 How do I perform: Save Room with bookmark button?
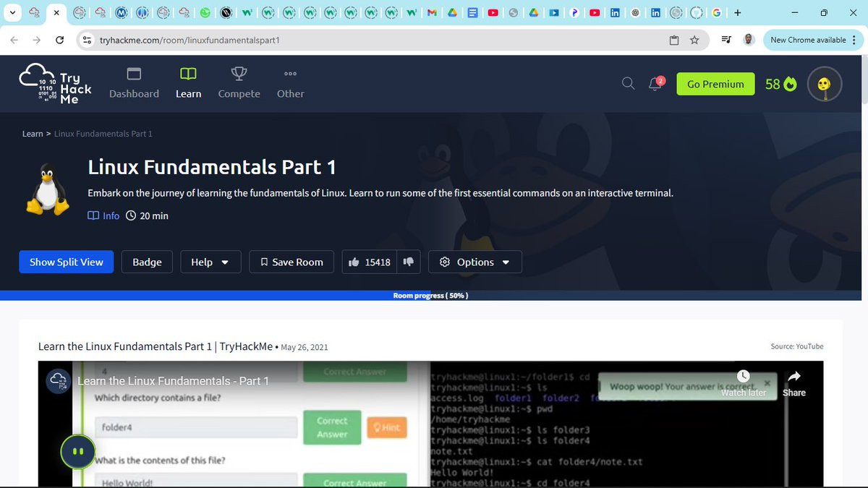click(292, 262)
